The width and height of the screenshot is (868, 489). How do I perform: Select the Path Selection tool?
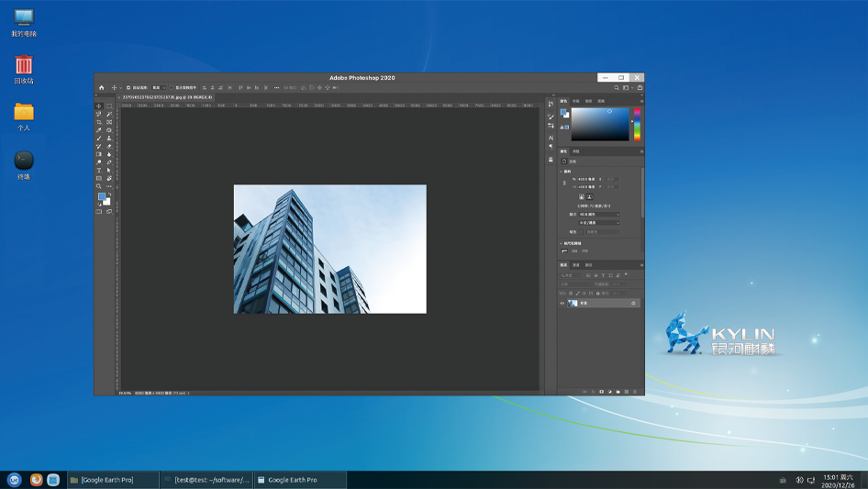(109, 170)
